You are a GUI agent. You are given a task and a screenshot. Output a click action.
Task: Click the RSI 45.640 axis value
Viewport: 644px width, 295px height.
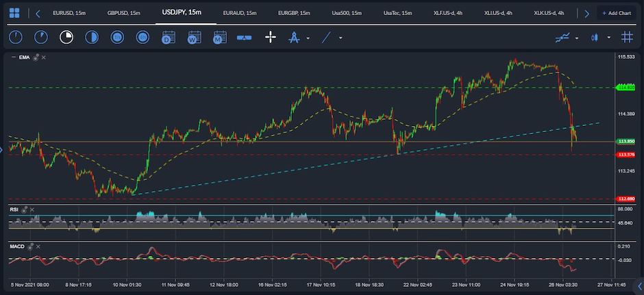(626, 222)
